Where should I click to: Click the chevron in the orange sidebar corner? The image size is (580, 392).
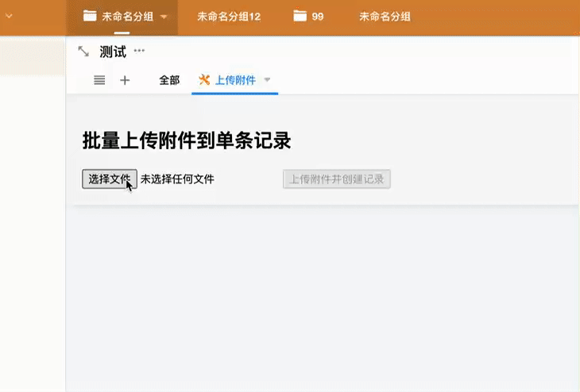click(9, 16)
